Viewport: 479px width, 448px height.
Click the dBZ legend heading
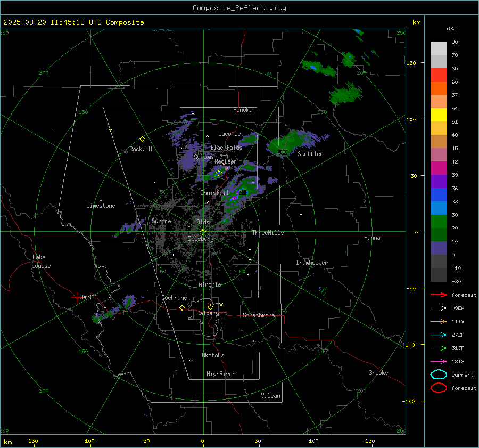(451, 29)
